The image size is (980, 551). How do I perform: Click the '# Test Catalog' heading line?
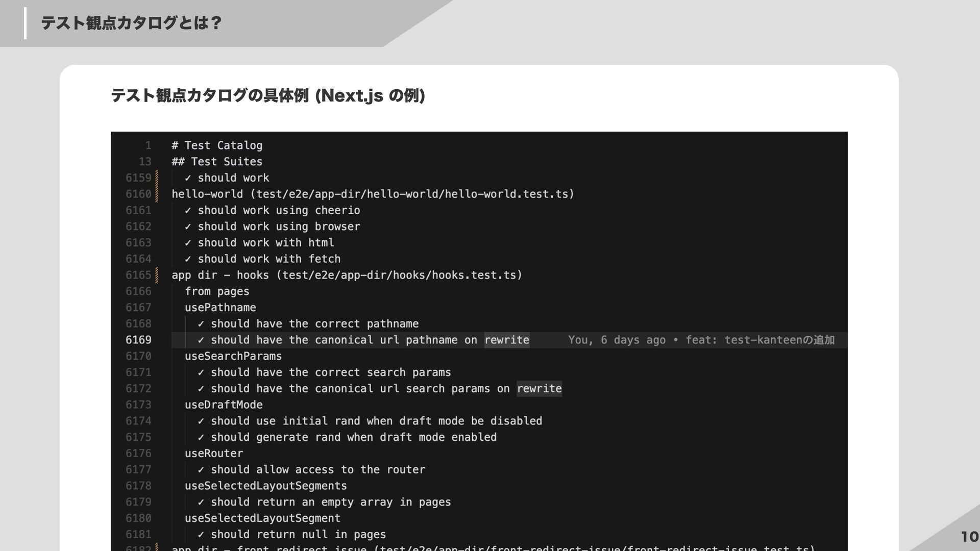tap(217, 145)
